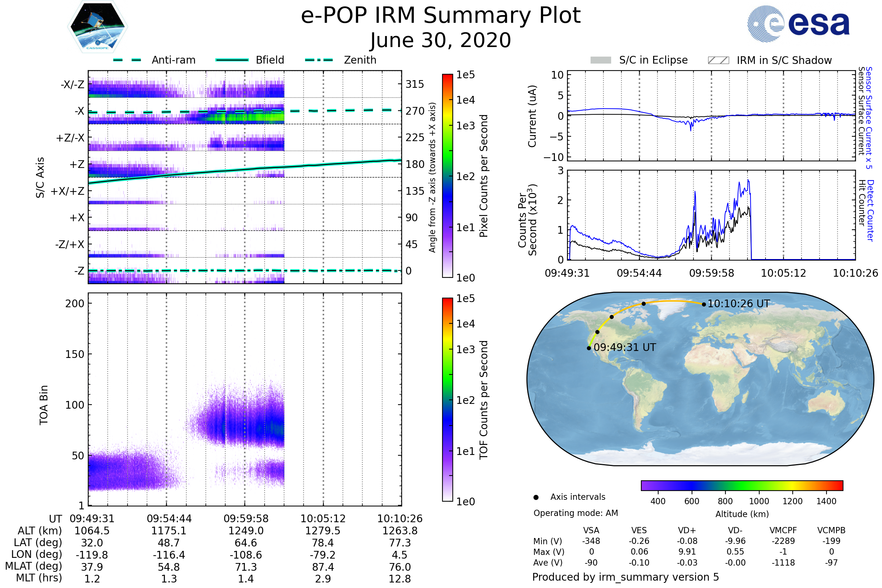Click the Axis intervals black dot legend marker
Viewport: 882px width, 588px height.
[x=536, y=497]
